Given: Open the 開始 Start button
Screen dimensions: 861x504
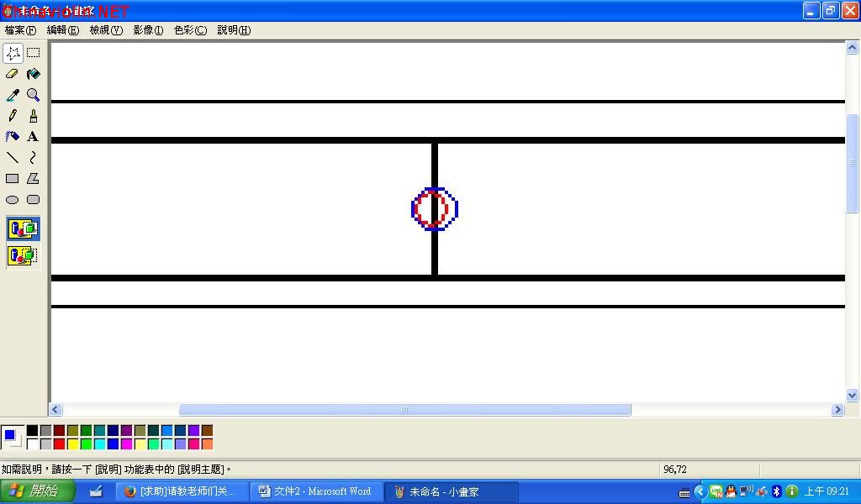Looking at the screenshot, I should [36, 491].
